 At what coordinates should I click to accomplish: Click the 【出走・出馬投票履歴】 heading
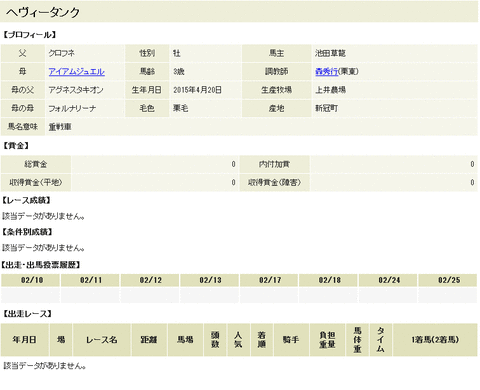[x=41, y=265]
